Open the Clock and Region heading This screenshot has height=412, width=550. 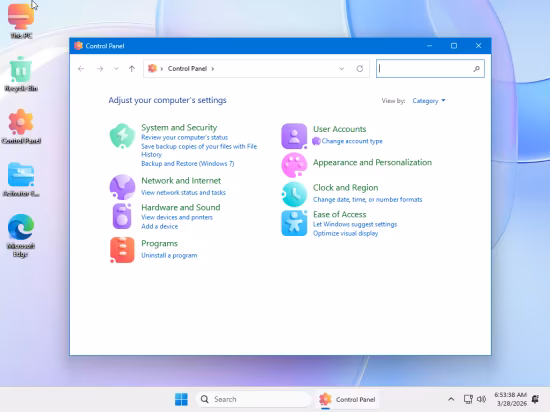(x=345, y=188)
